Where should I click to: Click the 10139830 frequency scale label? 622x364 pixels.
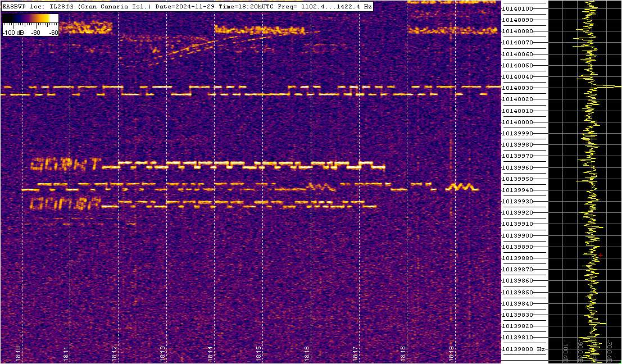(517, 315)
